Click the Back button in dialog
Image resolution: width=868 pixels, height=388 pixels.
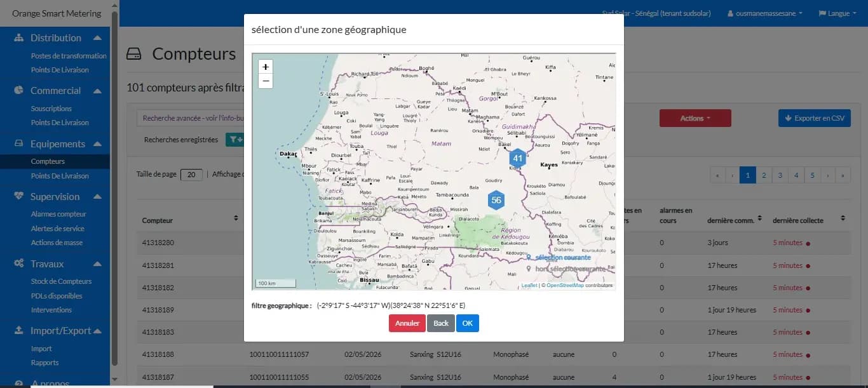(441, 323)
